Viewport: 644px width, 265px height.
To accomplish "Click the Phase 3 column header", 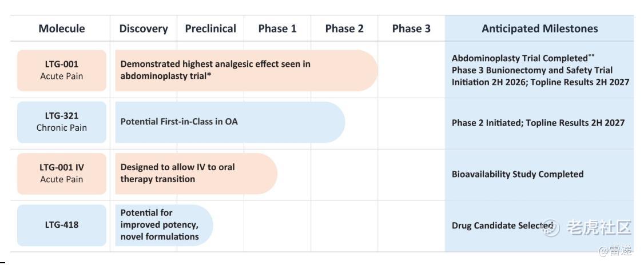I will click(411, 29).
